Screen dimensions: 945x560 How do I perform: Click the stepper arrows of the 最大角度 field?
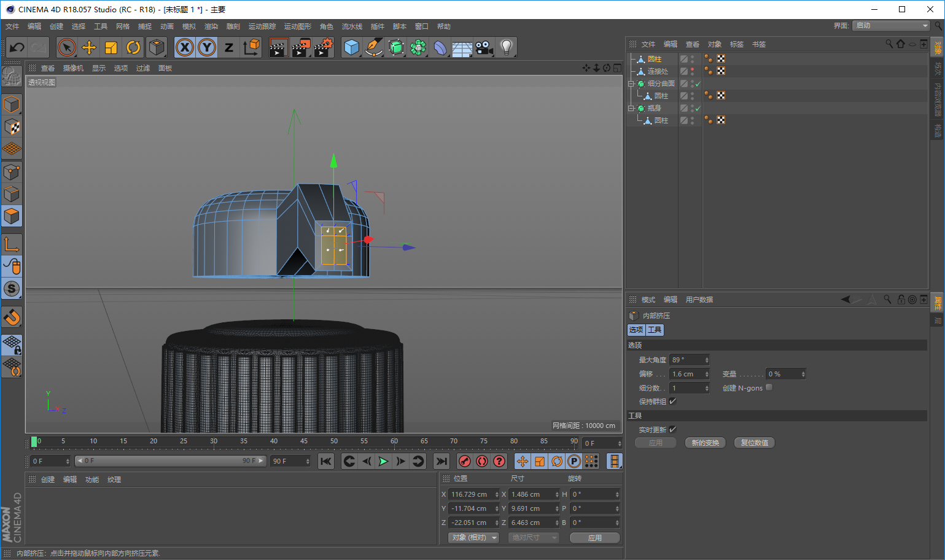(707, 360)
